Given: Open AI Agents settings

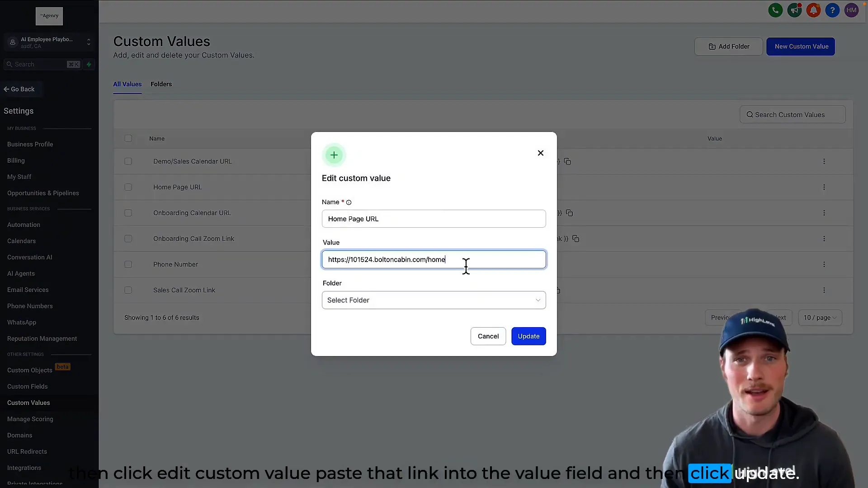Looking at the screenshot, I should coord(21,273).
